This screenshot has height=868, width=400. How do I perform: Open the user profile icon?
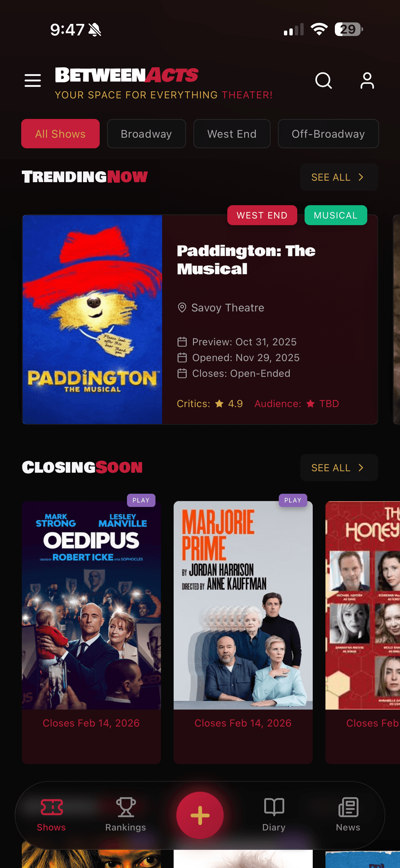coord(367,81)
